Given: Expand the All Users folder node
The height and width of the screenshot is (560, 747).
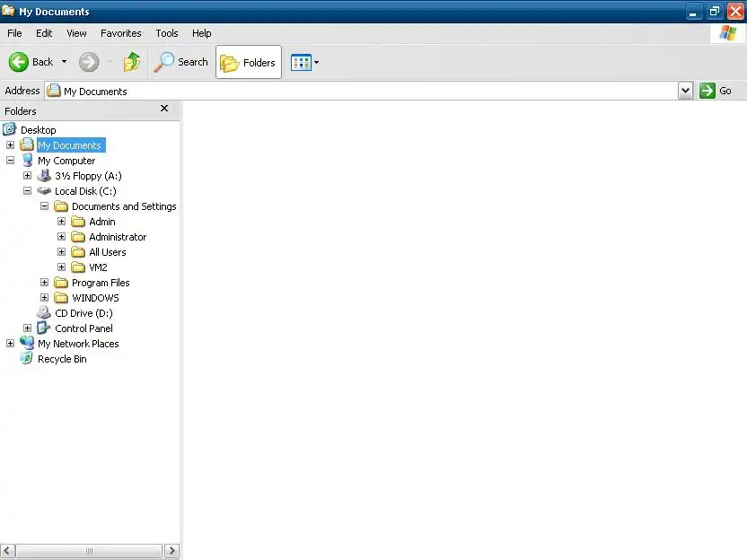Looking at the screenshot, I should click(x=61, y=252).
